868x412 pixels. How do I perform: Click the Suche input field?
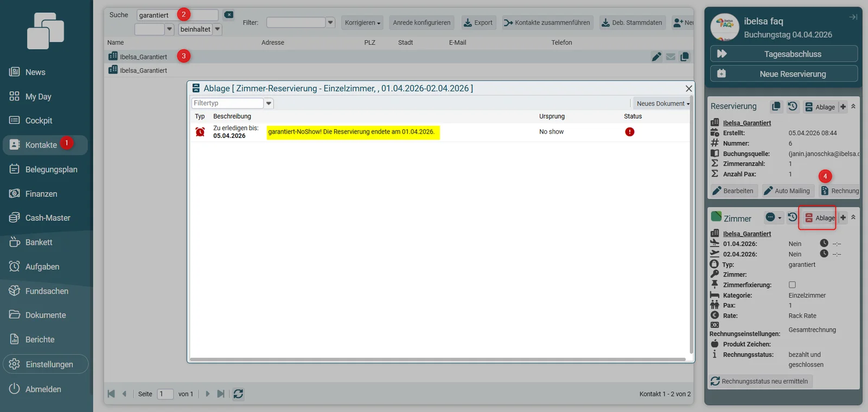click(177, 15)
